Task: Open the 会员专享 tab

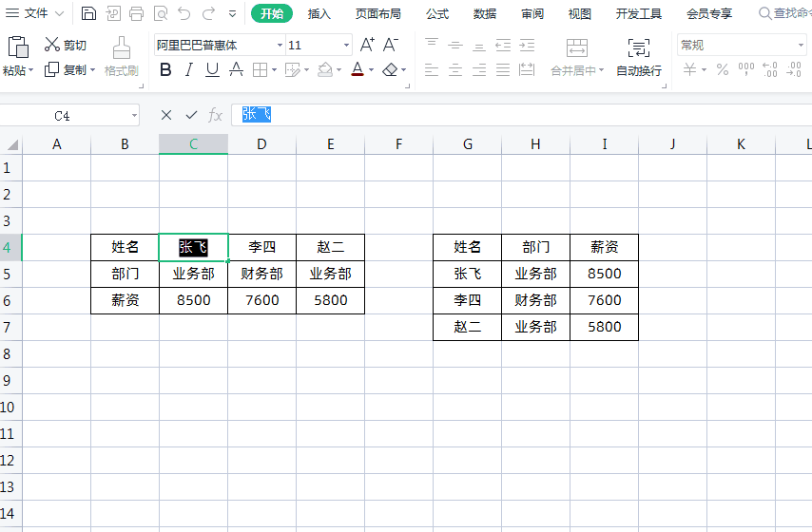Action: click(x=709, y=14)
